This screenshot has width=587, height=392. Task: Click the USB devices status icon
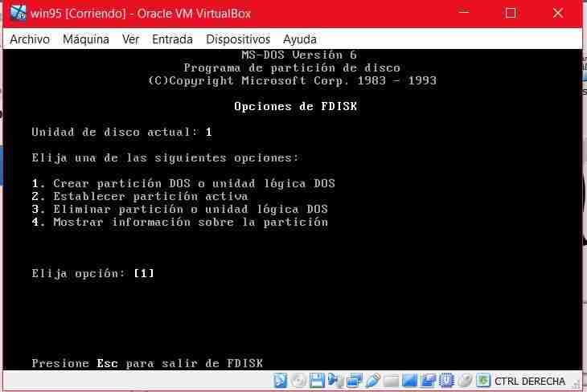373,381
